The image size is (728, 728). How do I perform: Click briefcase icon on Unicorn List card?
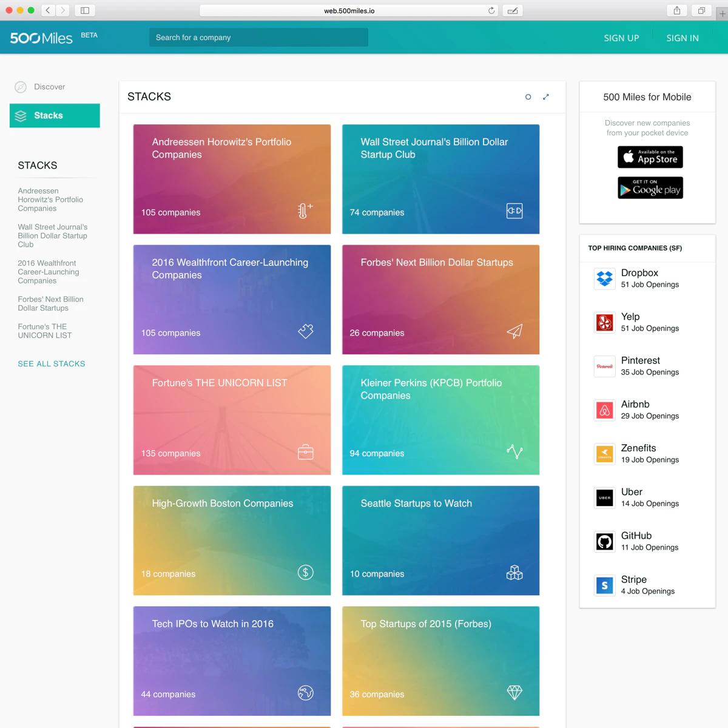306,452
